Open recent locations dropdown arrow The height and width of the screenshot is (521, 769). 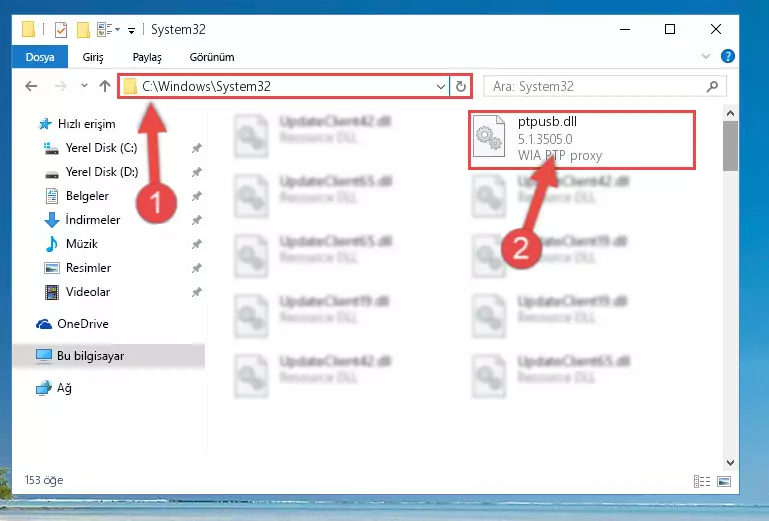pyautogui.click(x=84, y=86)
